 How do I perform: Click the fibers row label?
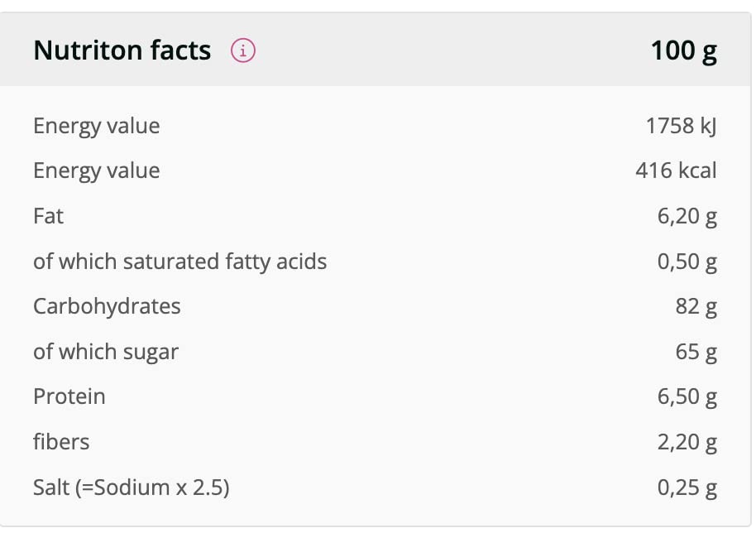[61, 442]
